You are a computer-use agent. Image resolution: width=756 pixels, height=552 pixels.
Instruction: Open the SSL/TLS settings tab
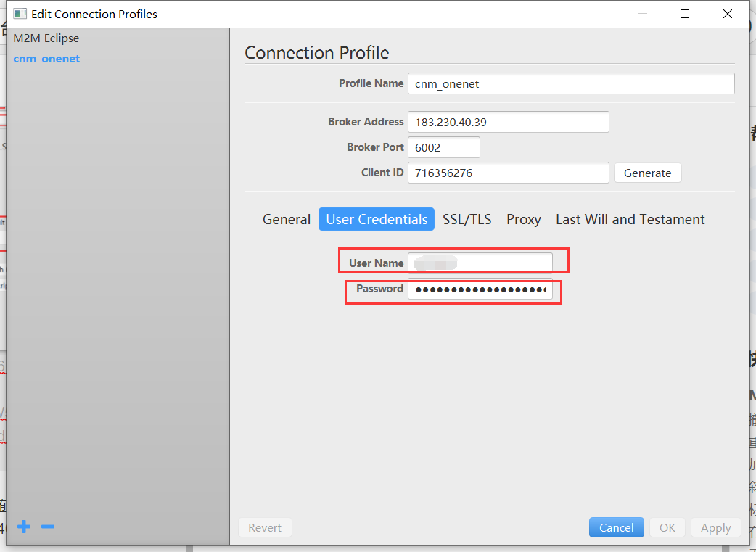(467, 219)
